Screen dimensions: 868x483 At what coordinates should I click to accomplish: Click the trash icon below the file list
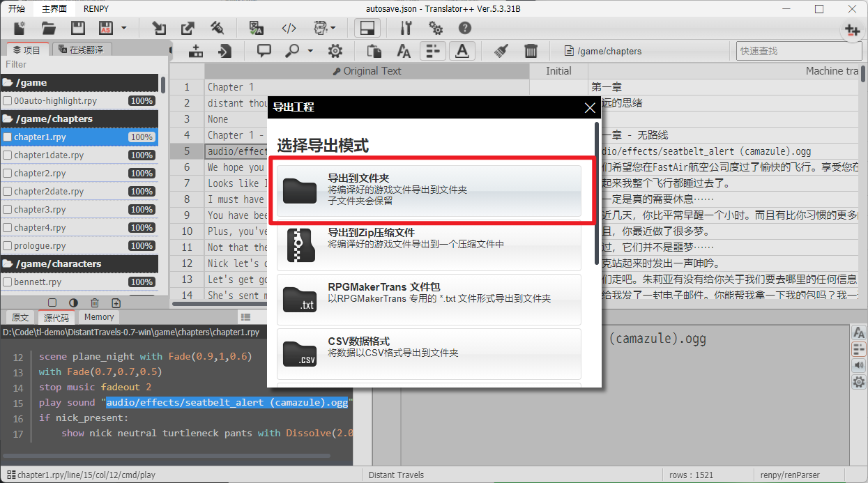pos(95,302)
